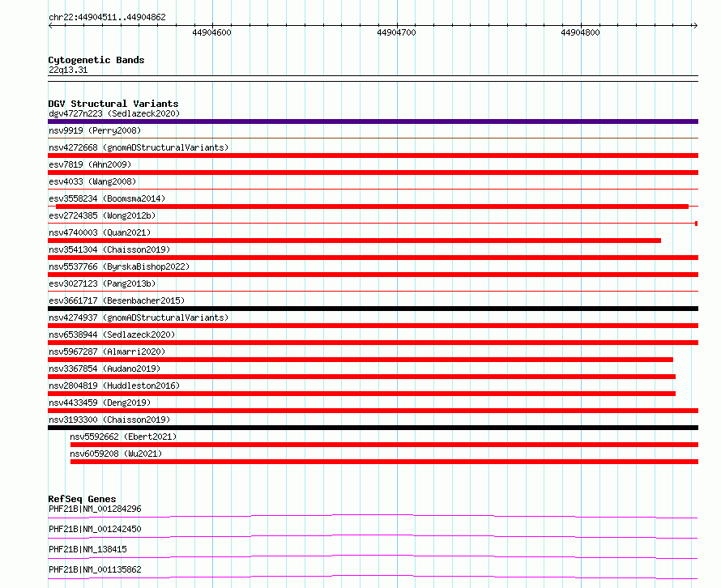Click the 44904600 ruler tick label
Viewport: 721px width, 588px height.
[x=212, y=32]
